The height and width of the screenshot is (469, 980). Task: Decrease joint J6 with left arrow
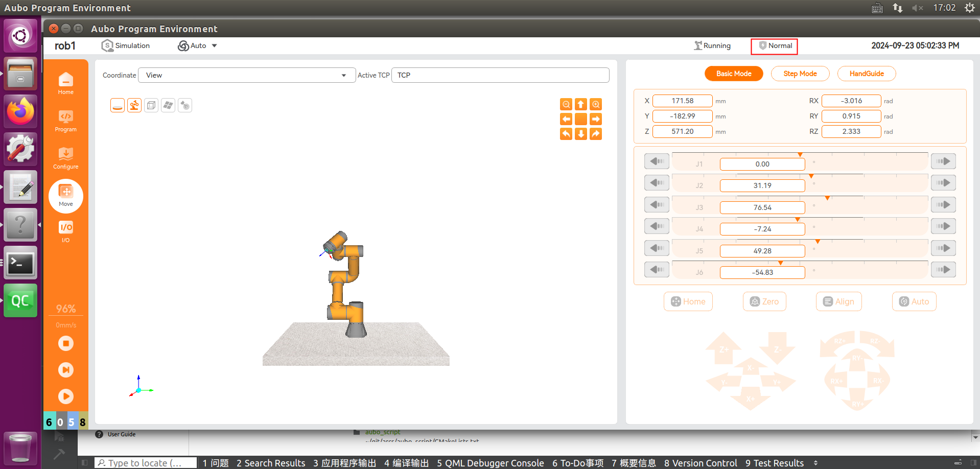coord(657,270)
